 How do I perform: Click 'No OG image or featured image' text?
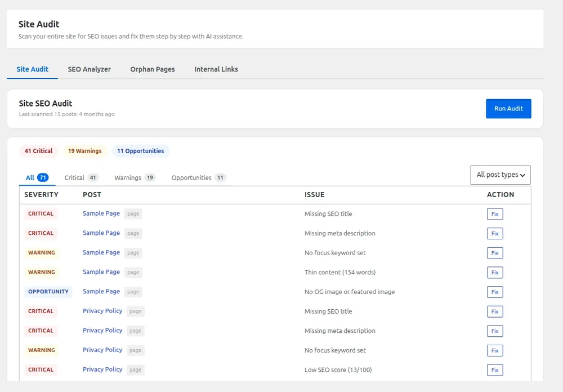350,292
